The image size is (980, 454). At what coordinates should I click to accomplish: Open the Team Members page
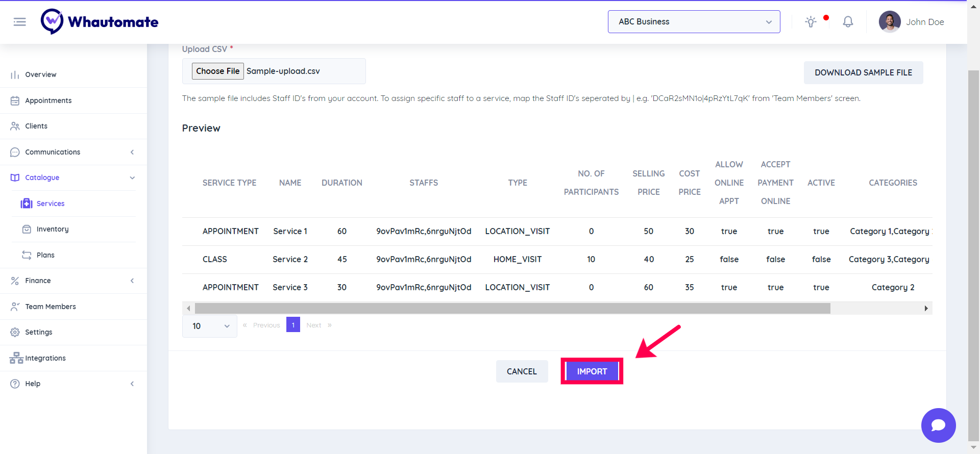pos(51,307)
